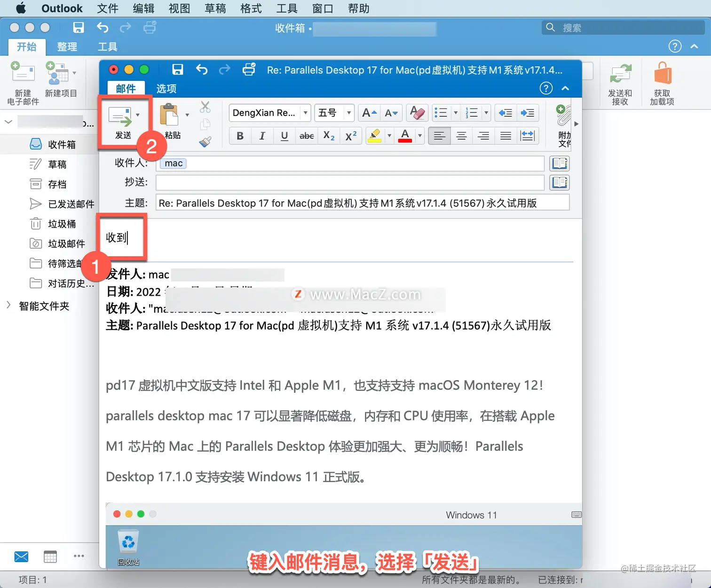Viewport: 711px width, 588px height.
Task: Toggle italic formatting
Action: 262,136
